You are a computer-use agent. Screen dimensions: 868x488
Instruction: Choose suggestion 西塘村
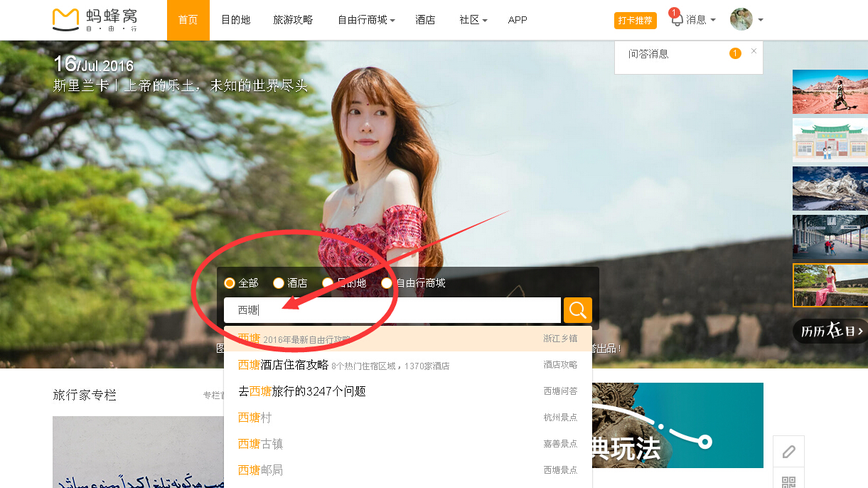pyautogui.click(x=408, y=418)
